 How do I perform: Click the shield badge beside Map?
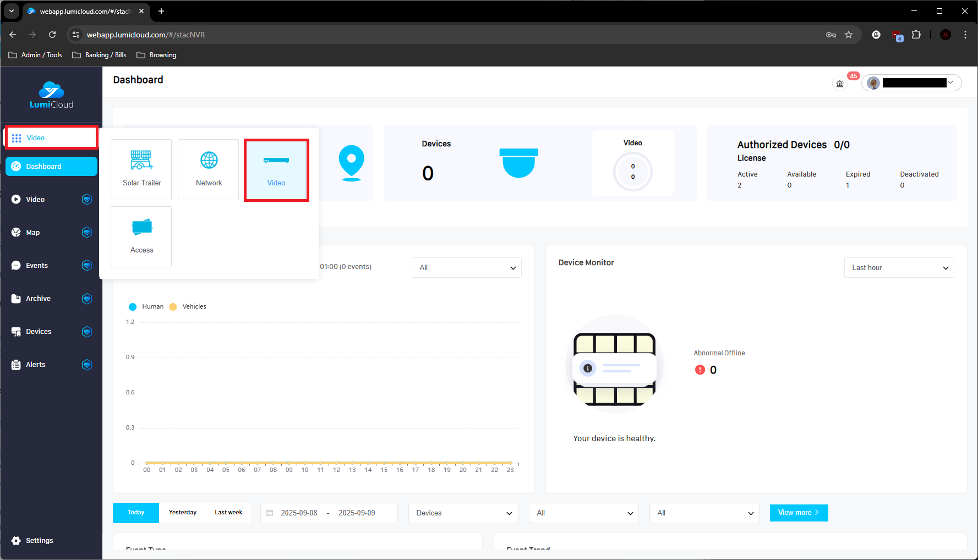tap(87, 233)
